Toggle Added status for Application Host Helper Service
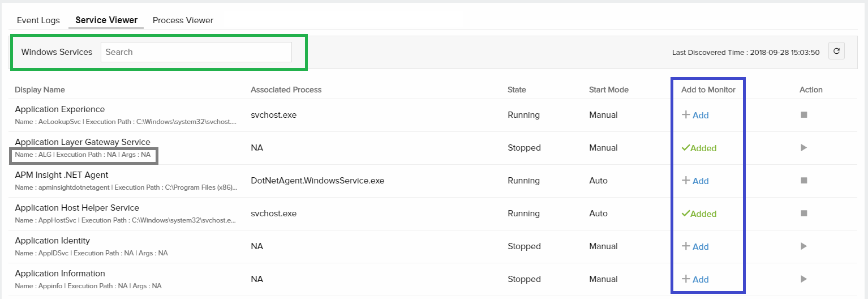Image resolution: width=868 pixels, height=299 pixels. pyautogui.click(x=699, y=214)
